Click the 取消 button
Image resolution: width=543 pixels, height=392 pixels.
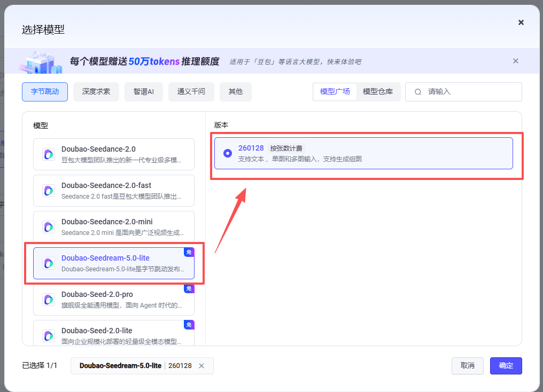(468, 366)
